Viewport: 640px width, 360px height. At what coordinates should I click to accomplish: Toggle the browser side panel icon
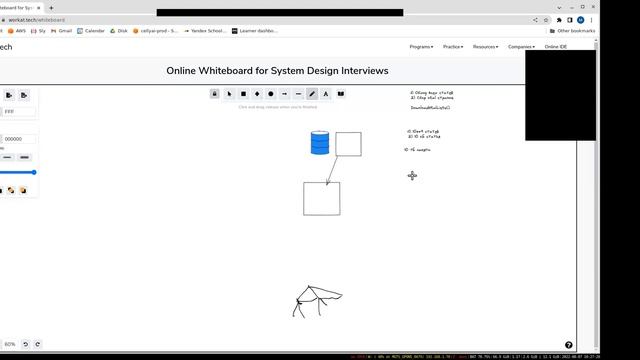(570, 20)
